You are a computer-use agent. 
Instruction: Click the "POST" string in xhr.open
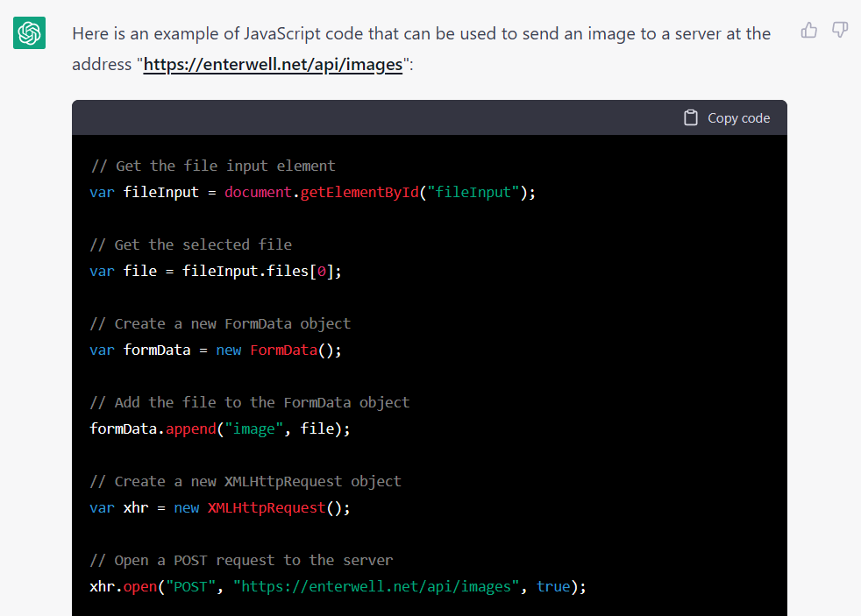tap(187, 586)
